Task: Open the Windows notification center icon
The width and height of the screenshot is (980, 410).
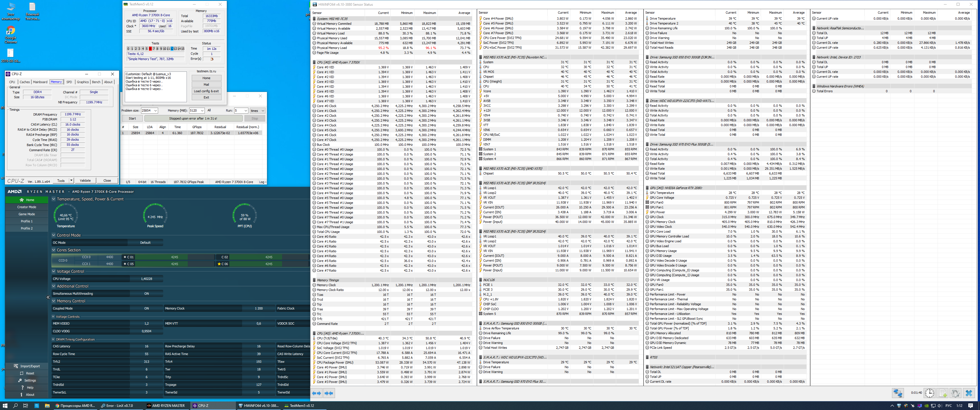Action: click(971, 406)
